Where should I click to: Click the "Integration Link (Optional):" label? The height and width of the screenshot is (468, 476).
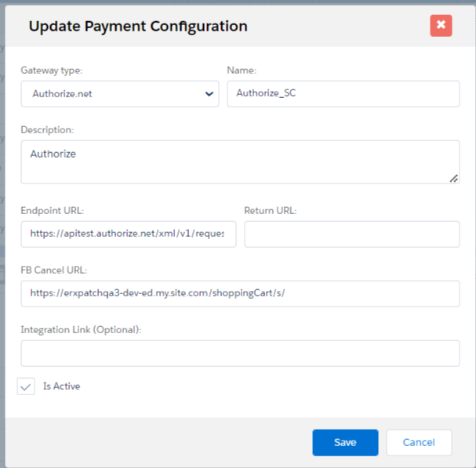click(x=81, y=329)
